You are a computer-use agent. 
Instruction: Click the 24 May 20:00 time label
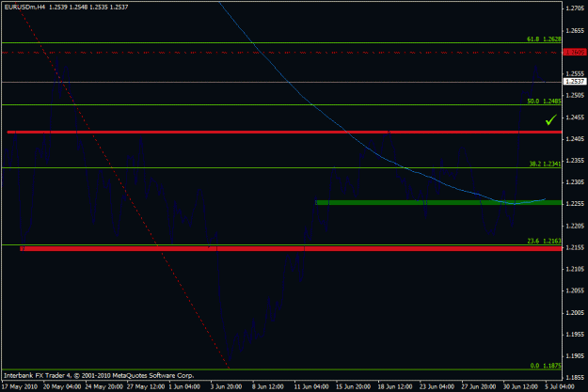[104, 386]
